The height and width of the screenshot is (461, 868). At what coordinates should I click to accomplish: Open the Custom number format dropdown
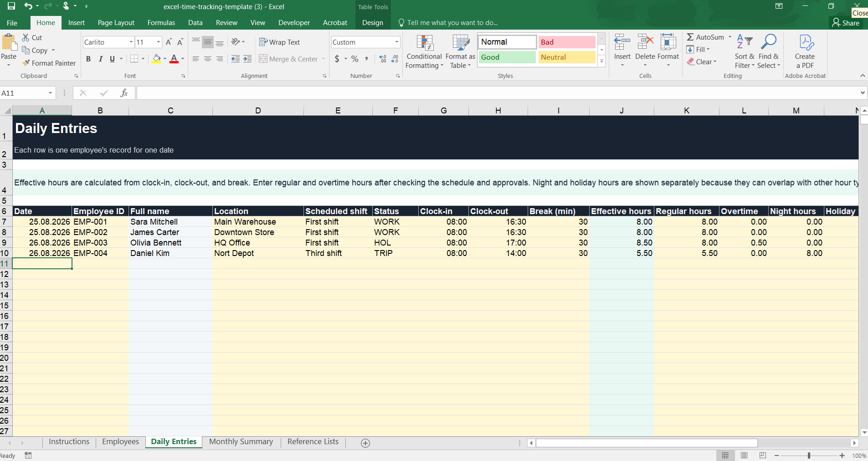(397, 42)
